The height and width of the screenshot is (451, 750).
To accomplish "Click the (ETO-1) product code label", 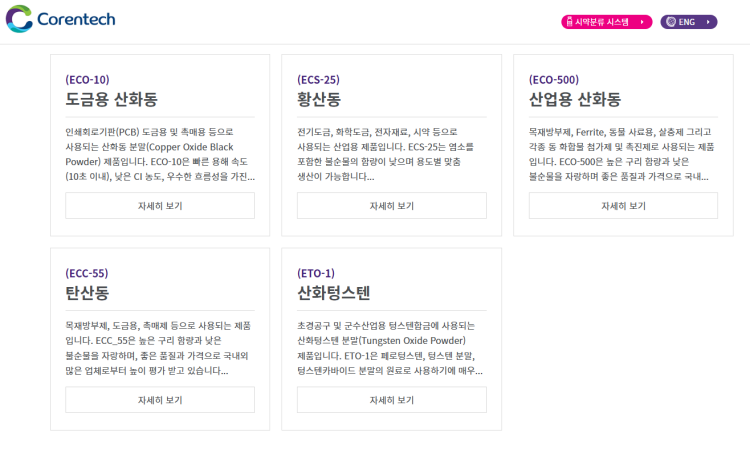I will (x=316, y=273).
